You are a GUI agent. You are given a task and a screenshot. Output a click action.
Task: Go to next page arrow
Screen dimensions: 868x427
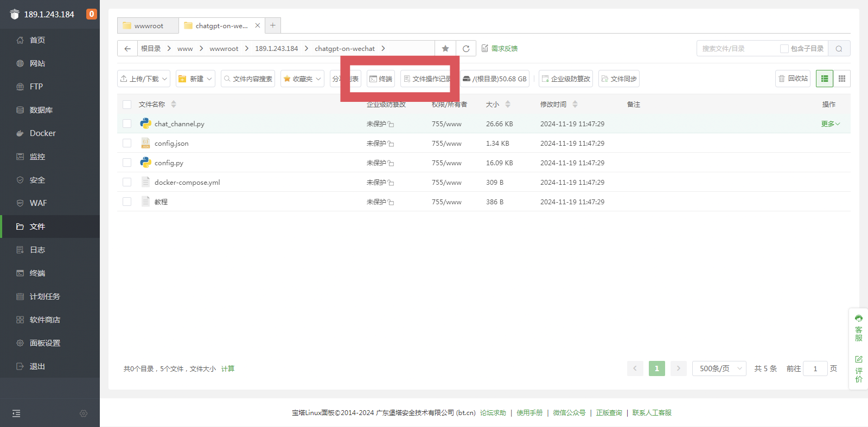click(679, 368)
